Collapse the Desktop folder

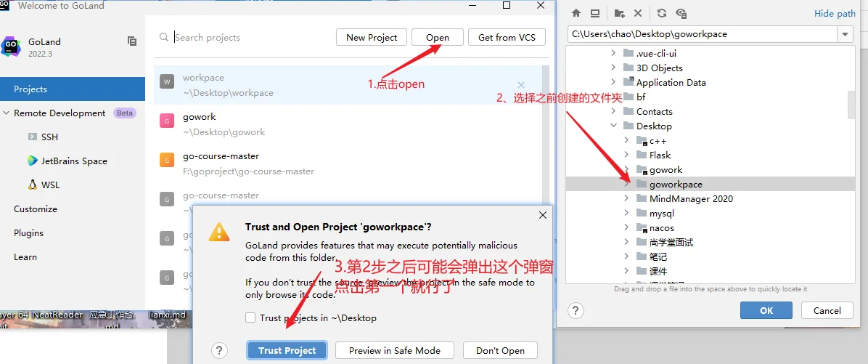tap(613, 126)
